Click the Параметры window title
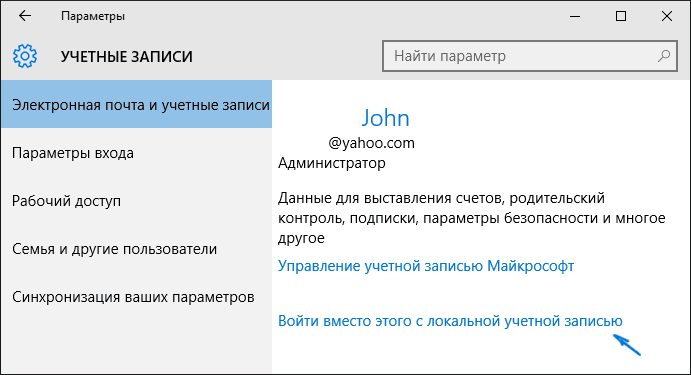This screenshot has width=691, height=375. (x=93, y=16)
